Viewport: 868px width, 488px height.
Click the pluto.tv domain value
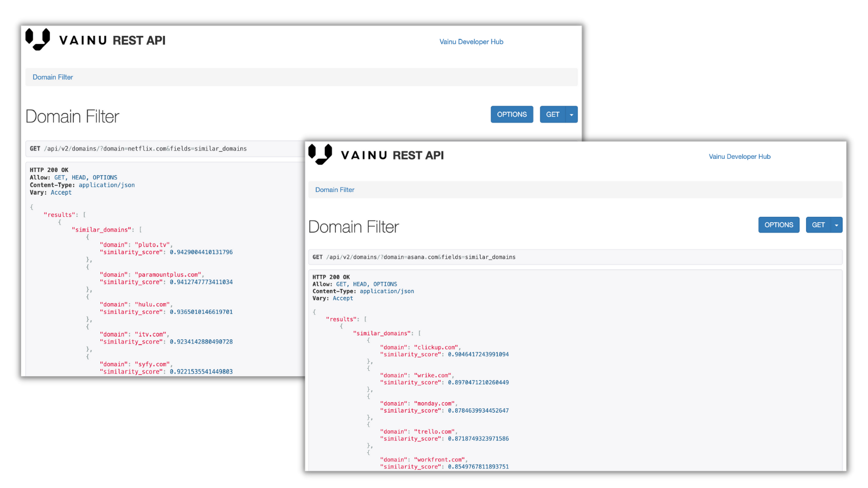coord(152,245)
